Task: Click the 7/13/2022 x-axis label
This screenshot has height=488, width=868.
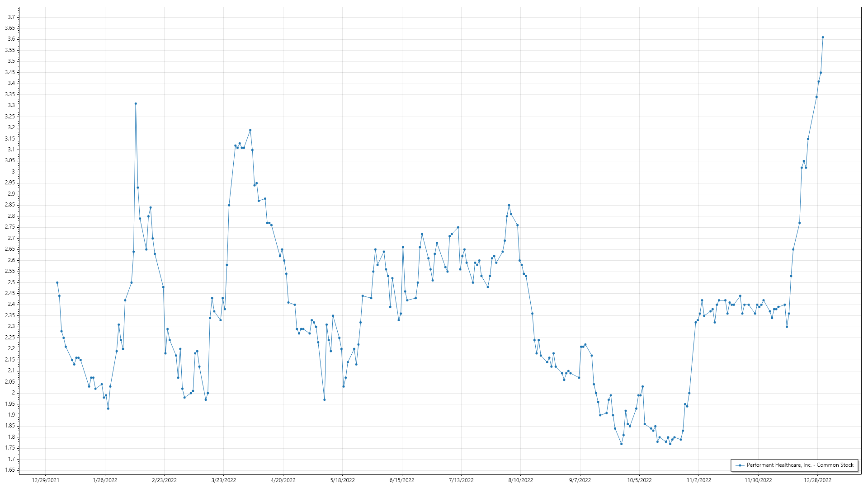Action: click(461, 480)
